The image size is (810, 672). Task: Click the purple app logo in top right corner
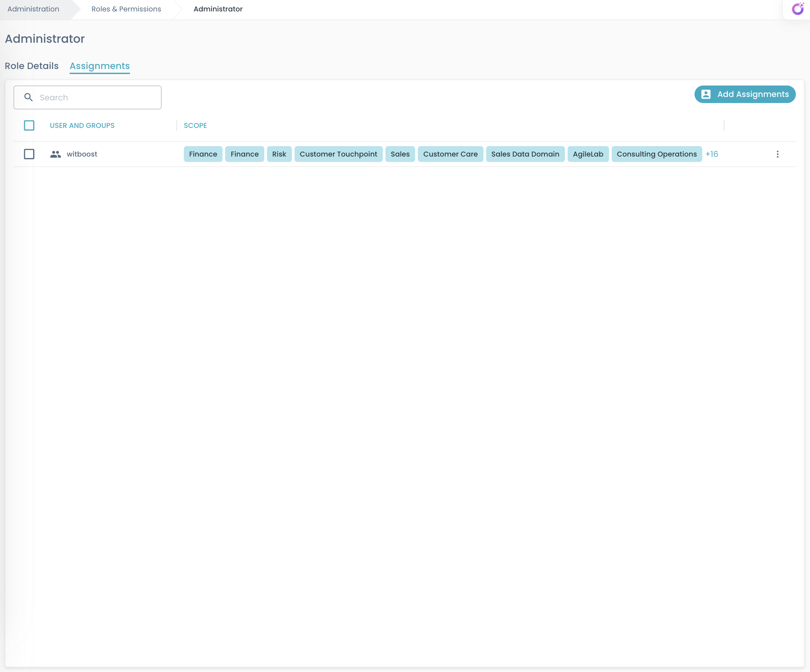click(x=798, y=8)
